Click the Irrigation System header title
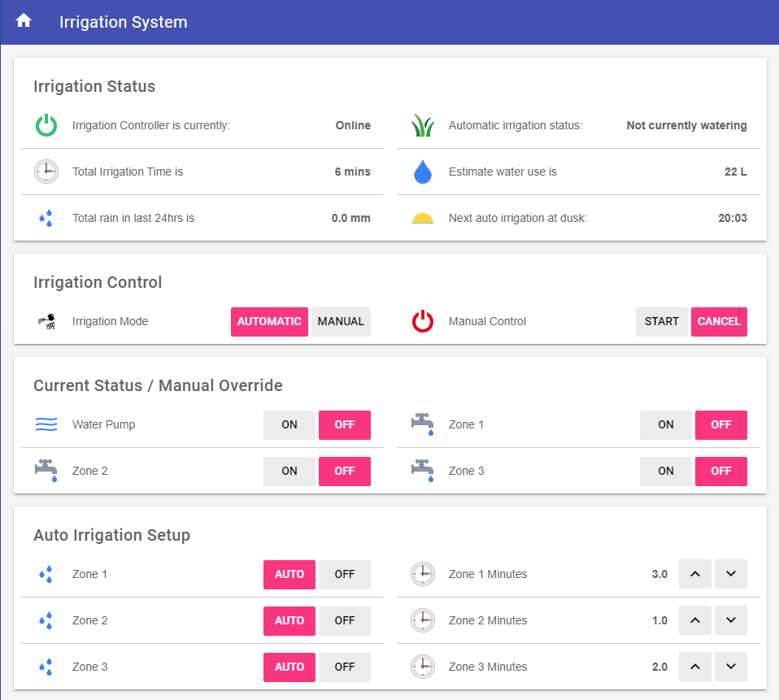 [124, 22]
